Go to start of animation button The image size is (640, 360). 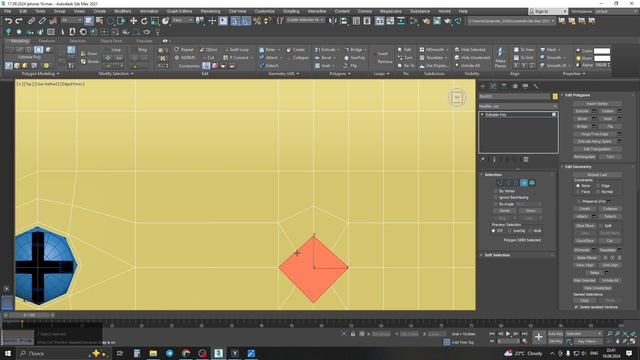click(492, 334)
